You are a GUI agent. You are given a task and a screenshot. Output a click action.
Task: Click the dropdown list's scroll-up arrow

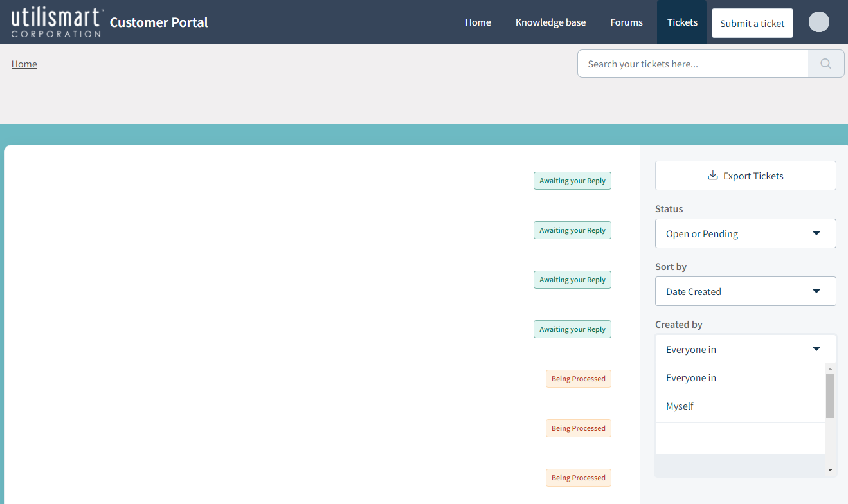click(x=830, y=369)
